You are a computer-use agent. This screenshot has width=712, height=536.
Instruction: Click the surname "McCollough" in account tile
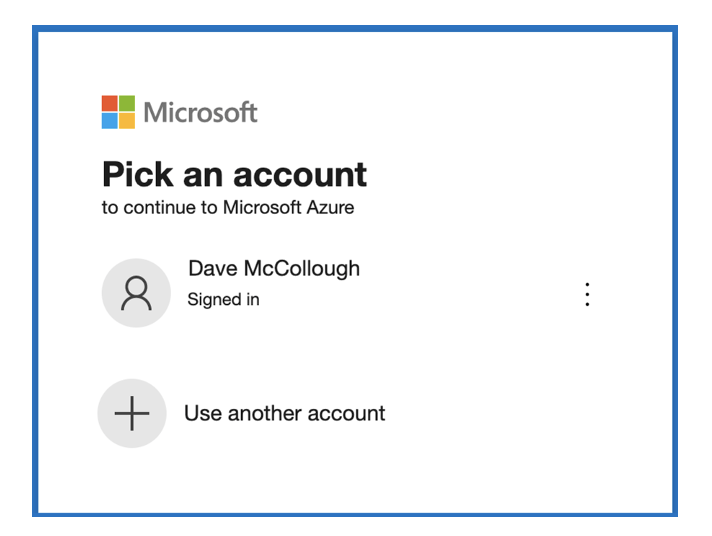301,268
